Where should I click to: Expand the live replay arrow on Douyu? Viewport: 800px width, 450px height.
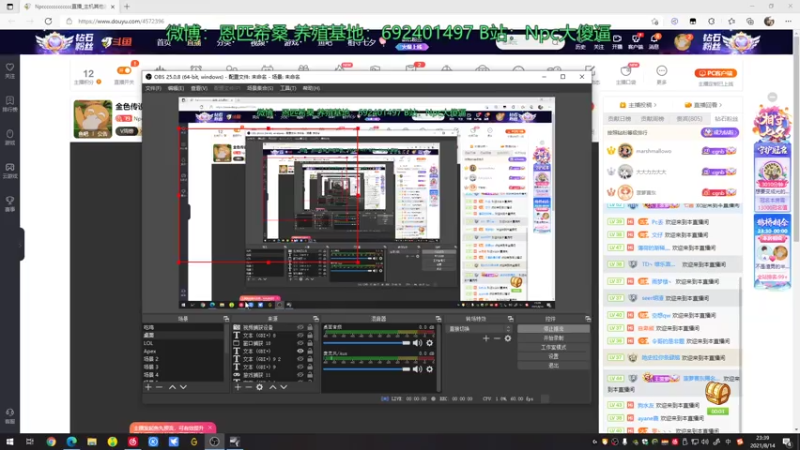click(x=720, y=105)
